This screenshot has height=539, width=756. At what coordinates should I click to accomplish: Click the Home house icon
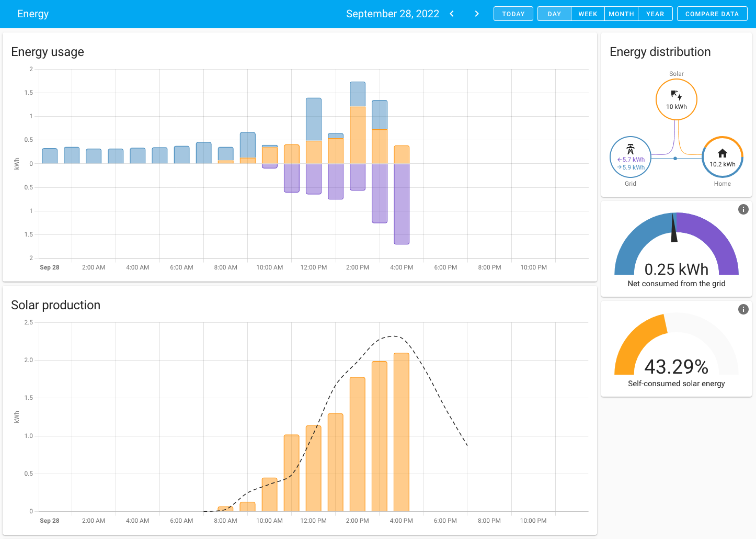[722, 153]
